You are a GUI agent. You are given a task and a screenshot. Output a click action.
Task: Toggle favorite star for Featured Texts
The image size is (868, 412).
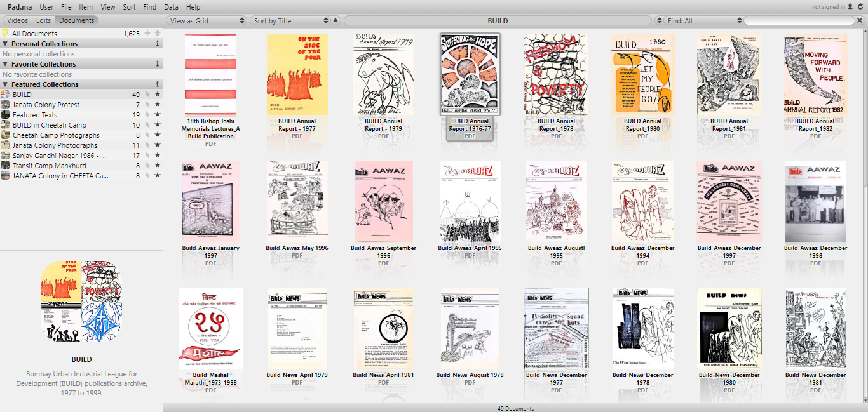pyautogui.click(x=158, y=115)
